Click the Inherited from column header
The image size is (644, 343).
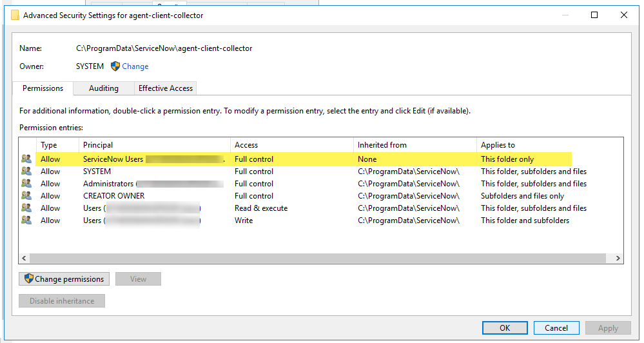click(x=415, y=145)
